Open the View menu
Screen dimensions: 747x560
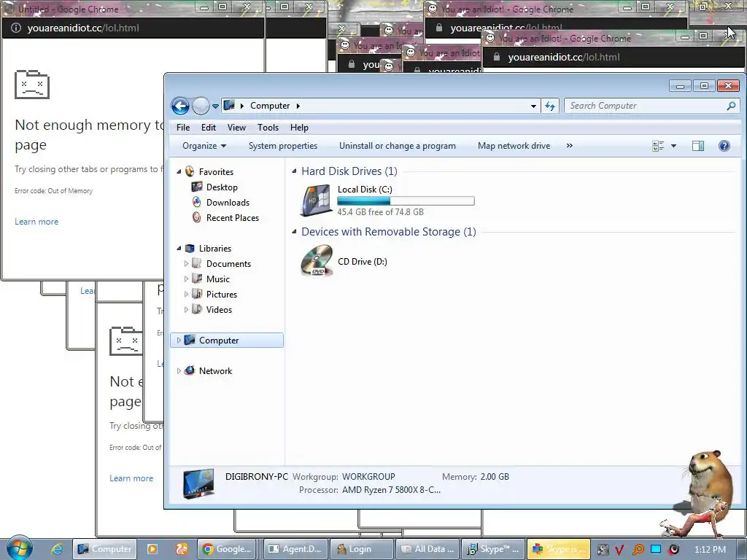click(236, 127)
